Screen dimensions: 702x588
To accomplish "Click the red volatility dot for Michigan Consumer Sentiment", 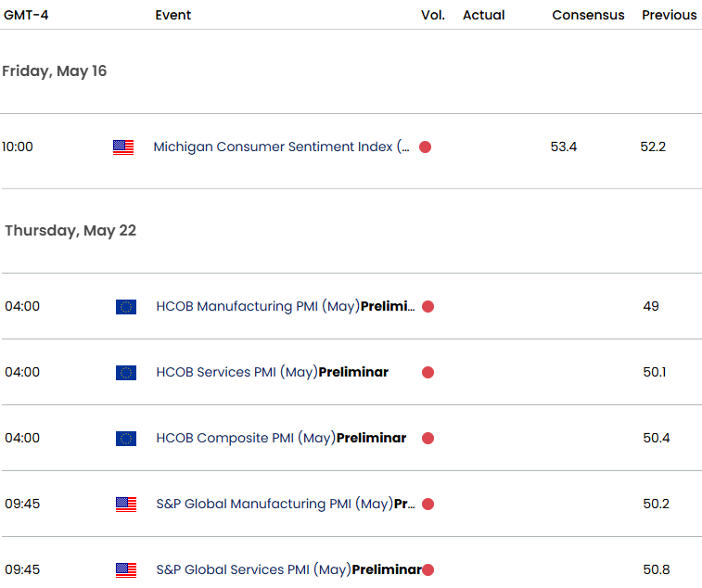I will pos(425,147).
